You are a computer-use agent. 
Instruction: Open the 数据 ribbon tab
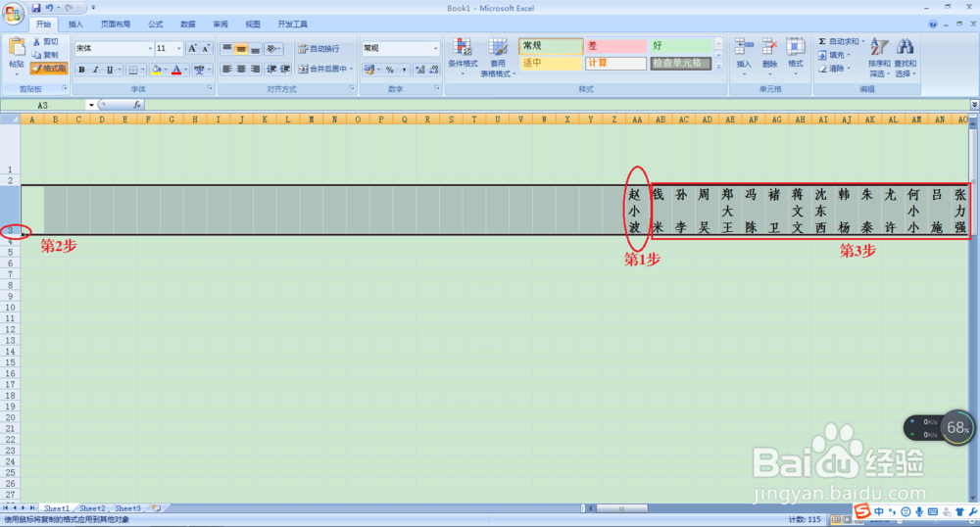pyautogui.click(x=187, y=24)
